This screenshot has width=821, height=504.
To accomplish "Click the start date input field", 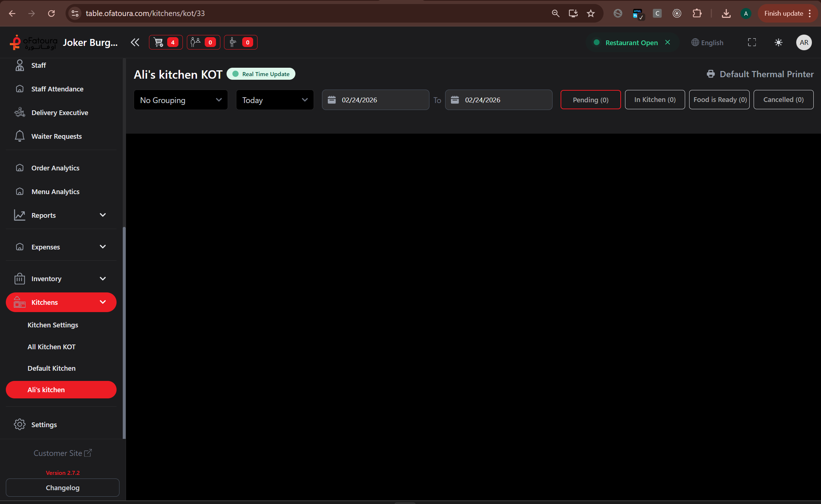I will pos(375,100).
